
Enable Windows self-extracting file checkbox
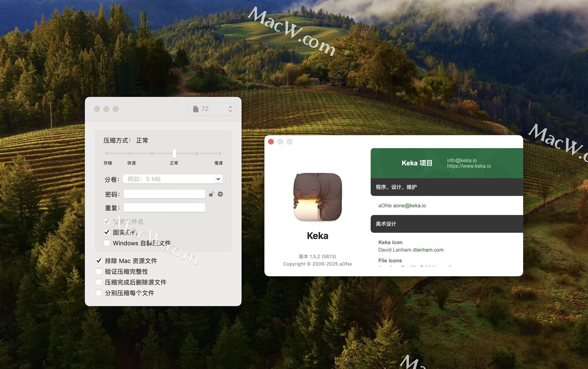click(107, 243)
